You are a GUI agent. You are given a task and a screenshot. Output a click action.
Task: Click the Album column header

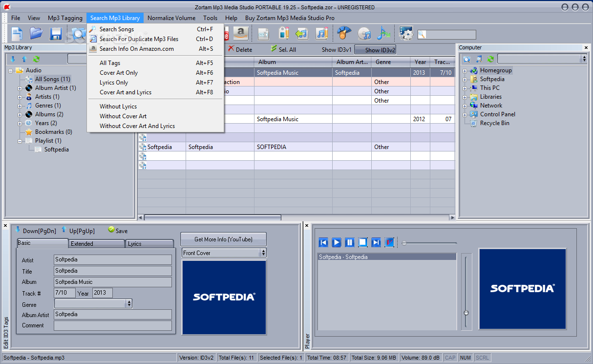(x=293, y=62)
